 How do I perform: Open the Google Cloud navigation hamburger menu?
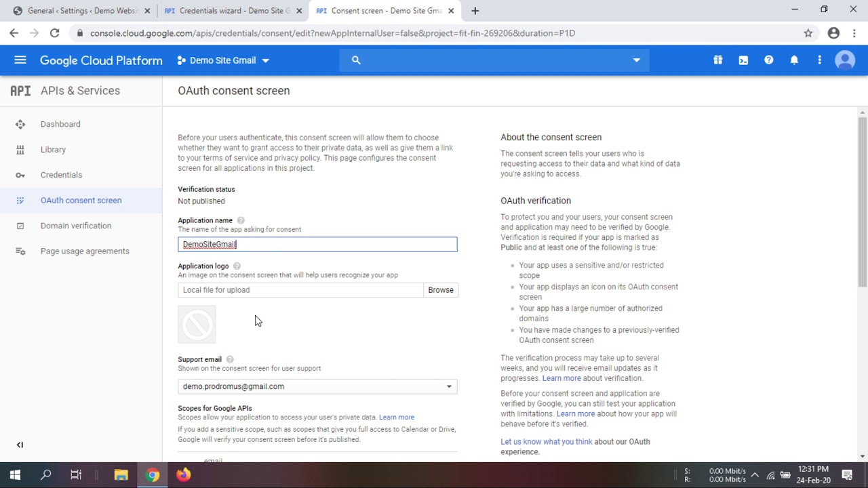20,60
